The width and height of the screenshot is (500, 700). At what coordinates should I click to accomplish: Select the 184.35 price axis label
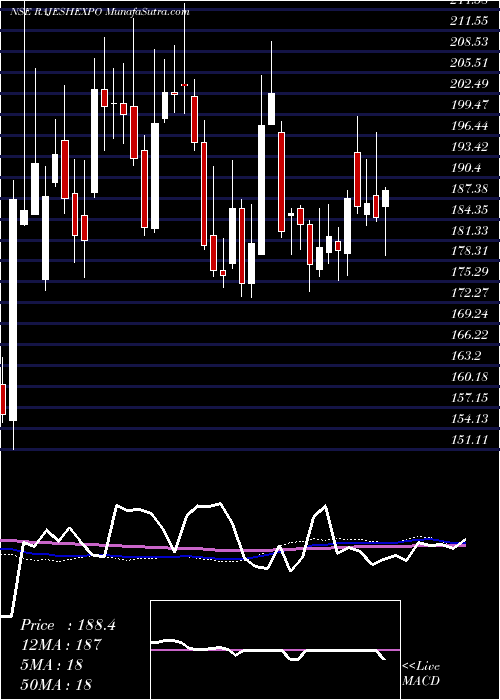(468, 210)
